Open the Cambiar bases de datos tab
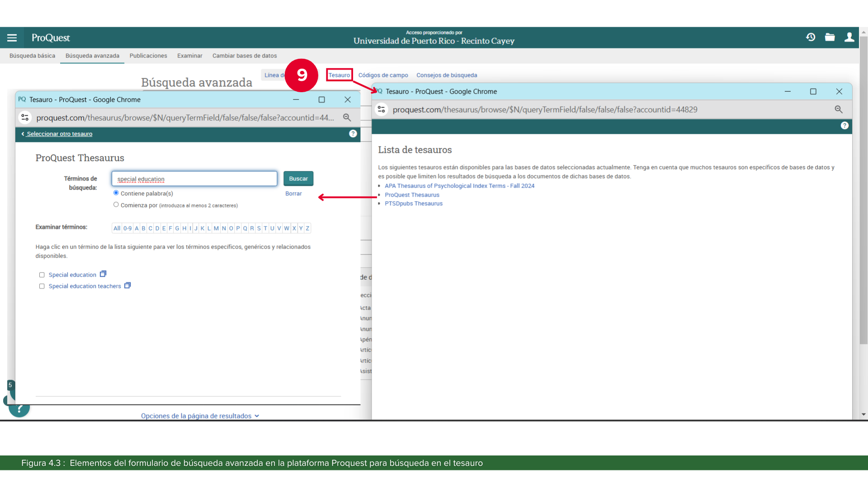868x488 pixels. pyautogui.click(x=245, y=56)
